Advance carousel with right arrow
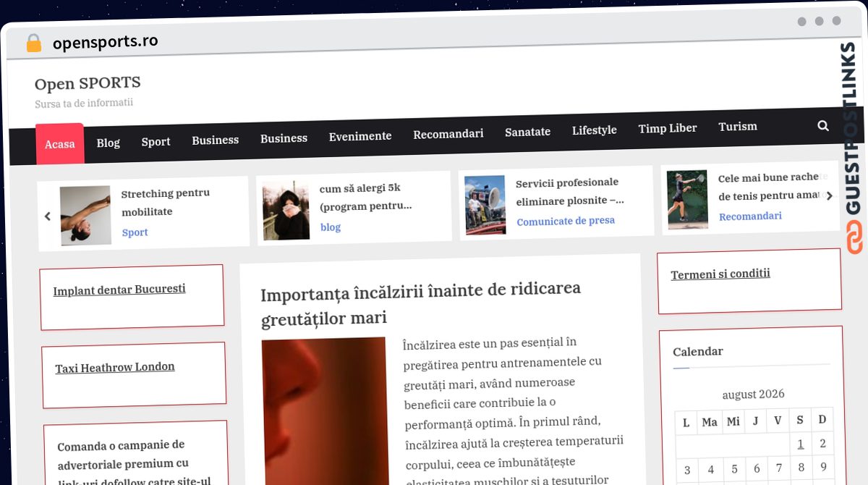Screen dimensions: 868x485 coord(829,195)
